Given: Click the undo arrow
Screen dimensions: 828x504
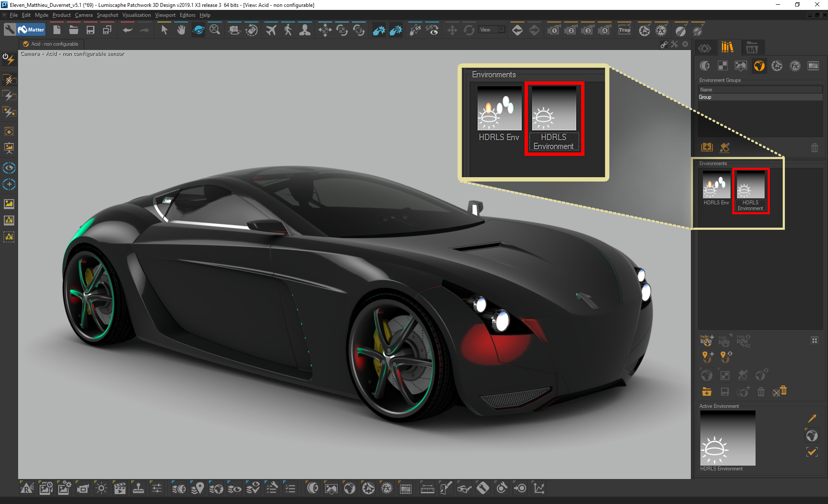Looking at the screenshot, I should (127, 30).
